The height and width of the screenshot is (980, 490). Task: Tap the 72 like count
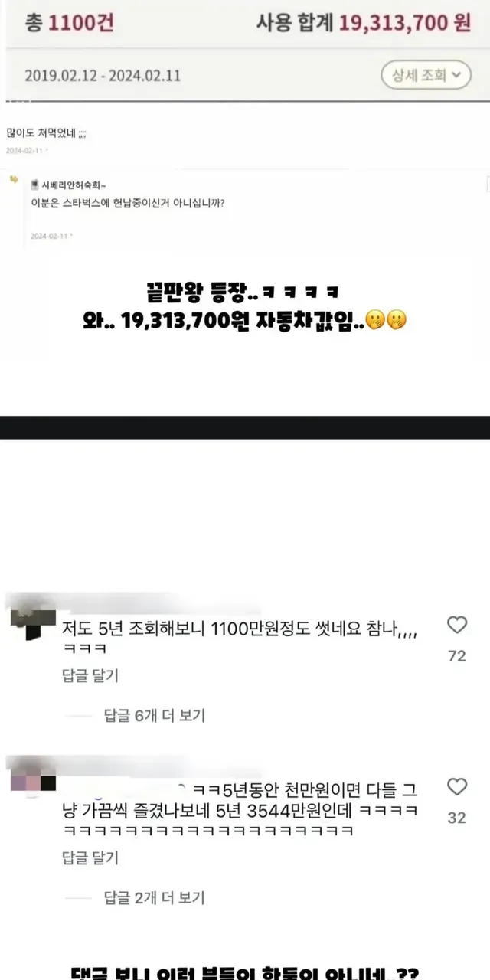click(x=457, y=656)
